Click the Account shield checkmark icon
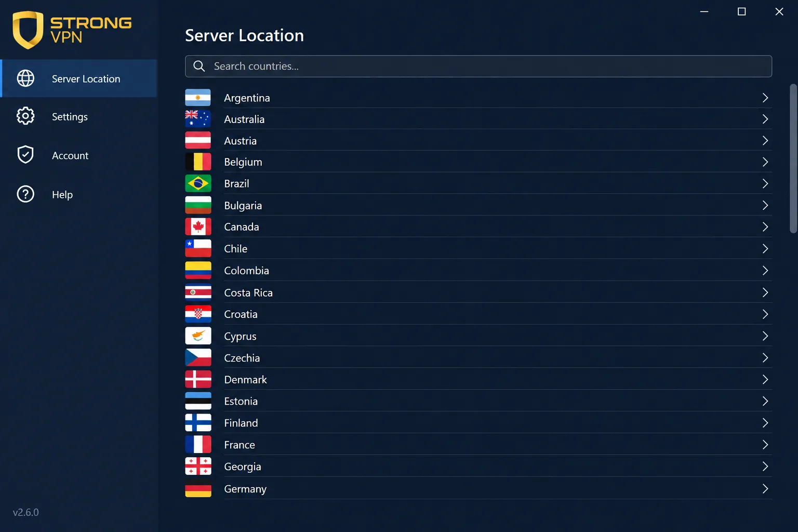798x532 pixels. pos(25,155)
